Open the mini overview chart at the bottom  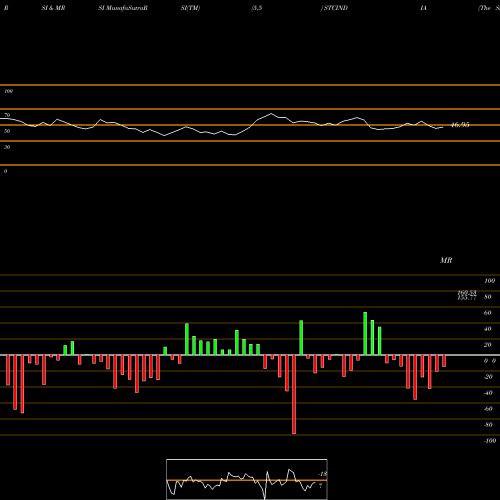(247, 479)
